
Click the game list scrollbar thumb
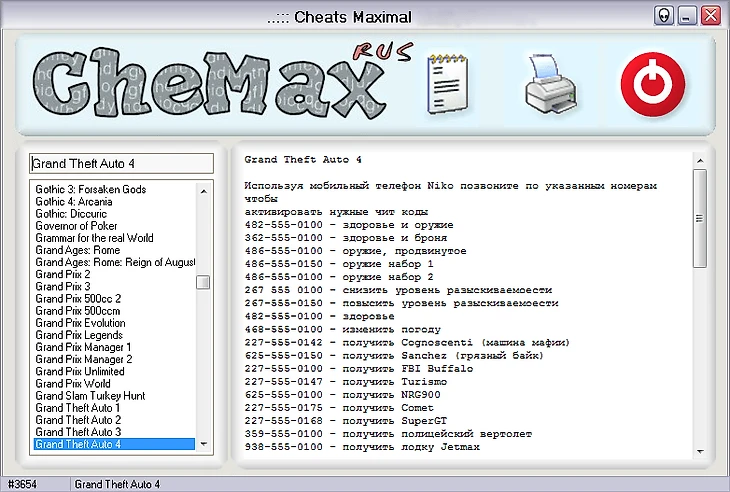203,282
